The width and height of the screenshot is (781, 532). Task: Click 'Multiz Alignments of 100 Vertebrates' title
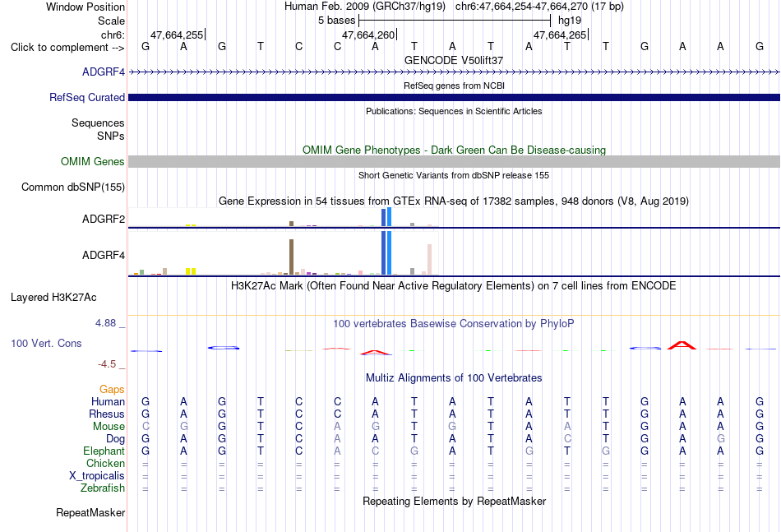(x=454, y=378)
